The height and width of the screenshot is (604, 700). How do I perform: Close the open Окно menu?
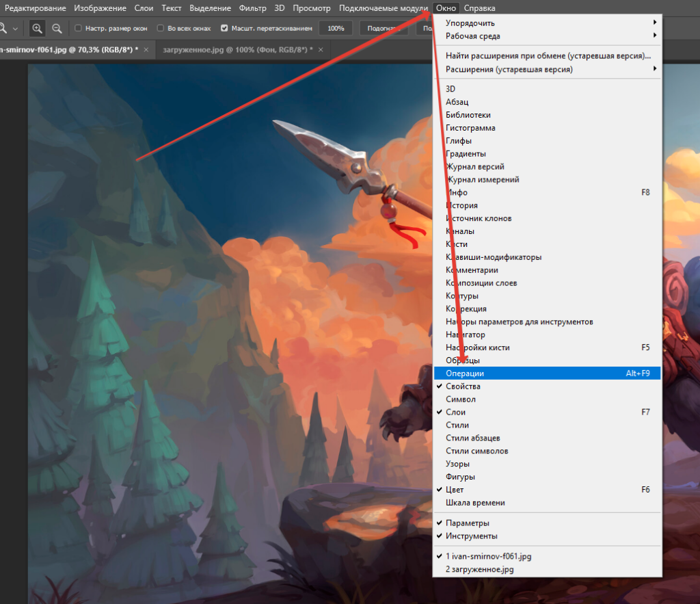(446, 8)
